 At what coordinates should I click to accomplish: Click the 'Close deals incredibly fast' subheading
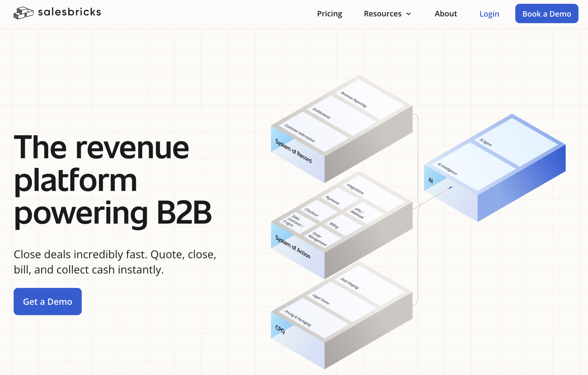[x=115, y=262]
